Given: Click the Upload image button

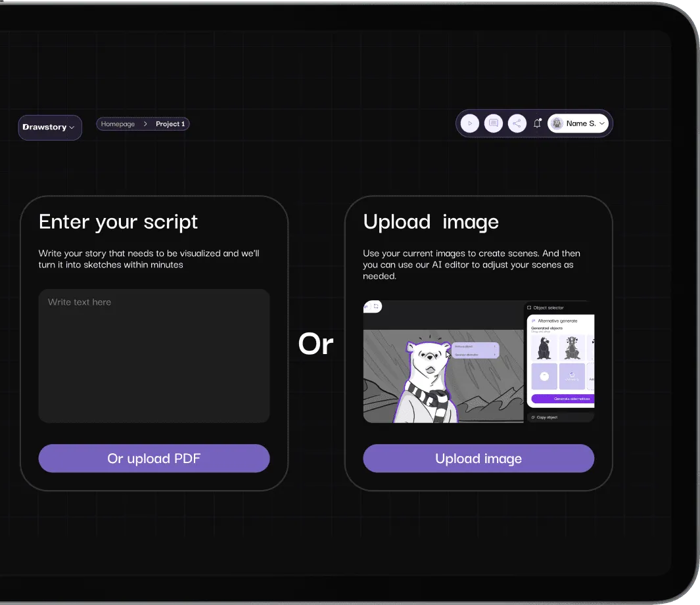Looking at the screenshot, I should tap(478, 459).
